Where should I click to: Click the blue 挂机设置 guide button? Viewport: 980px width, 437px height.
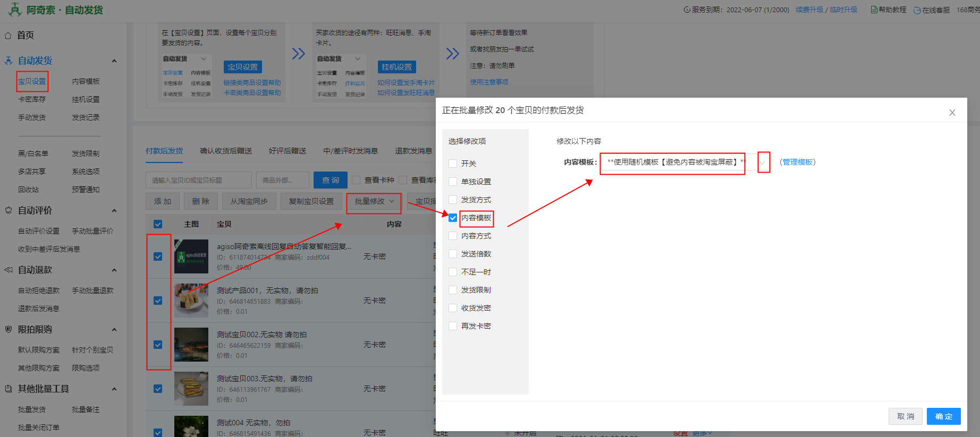[x=396, y=67]
